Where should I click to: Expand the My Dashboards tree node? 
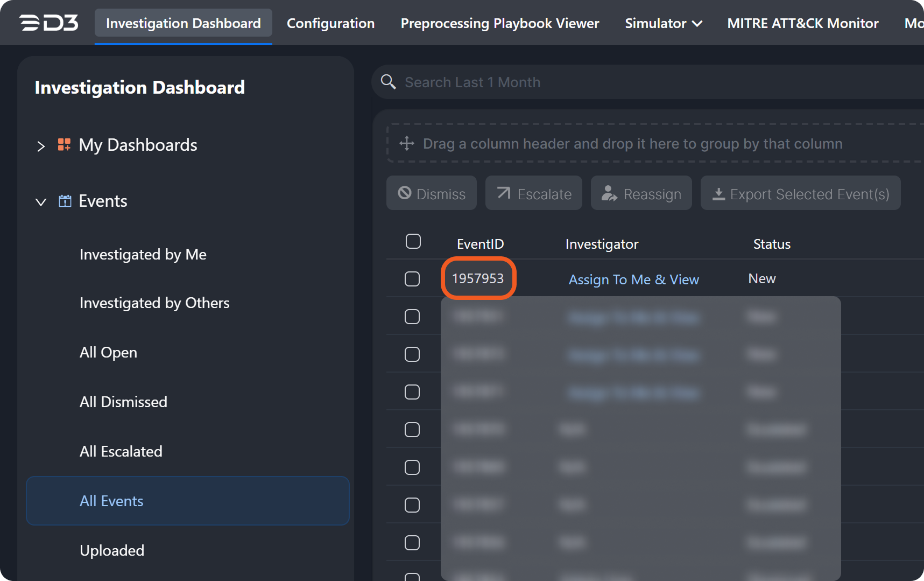click(41, 146)
